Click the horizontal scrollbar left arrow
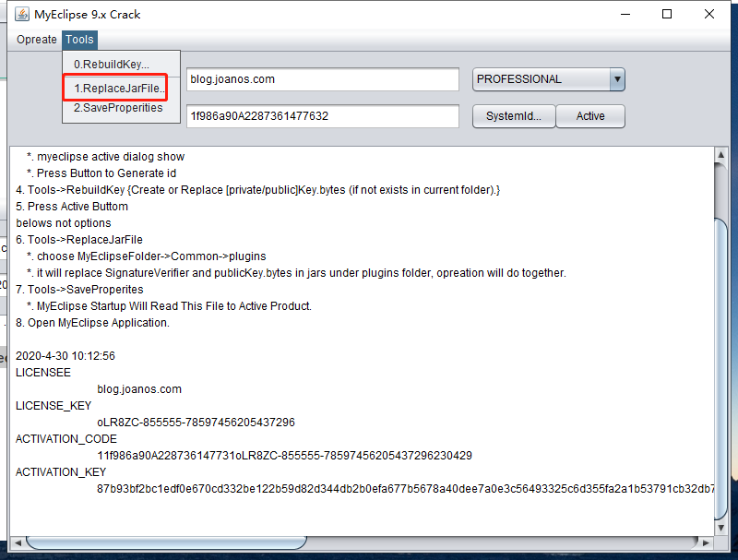This screenshot has width=738, height=560. pyautogui.click(x=18, y=542)
